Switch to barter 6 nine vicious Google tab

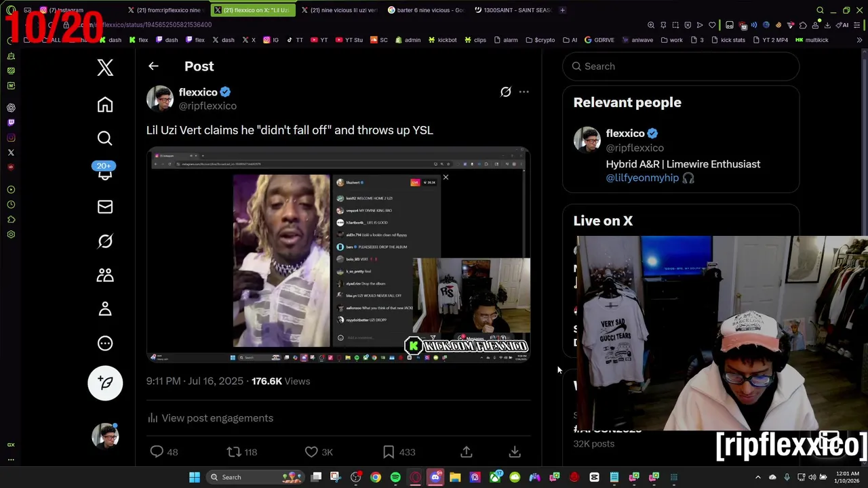pos(427,10)
